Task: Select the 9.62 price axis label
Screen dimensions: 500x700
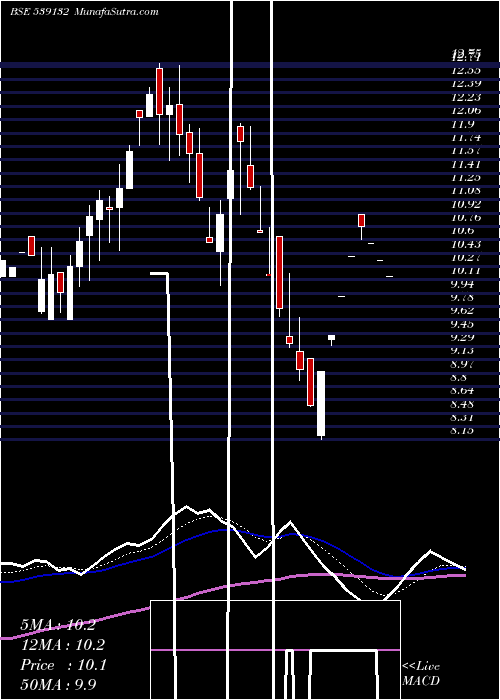Action: click(x=462, y=311)
